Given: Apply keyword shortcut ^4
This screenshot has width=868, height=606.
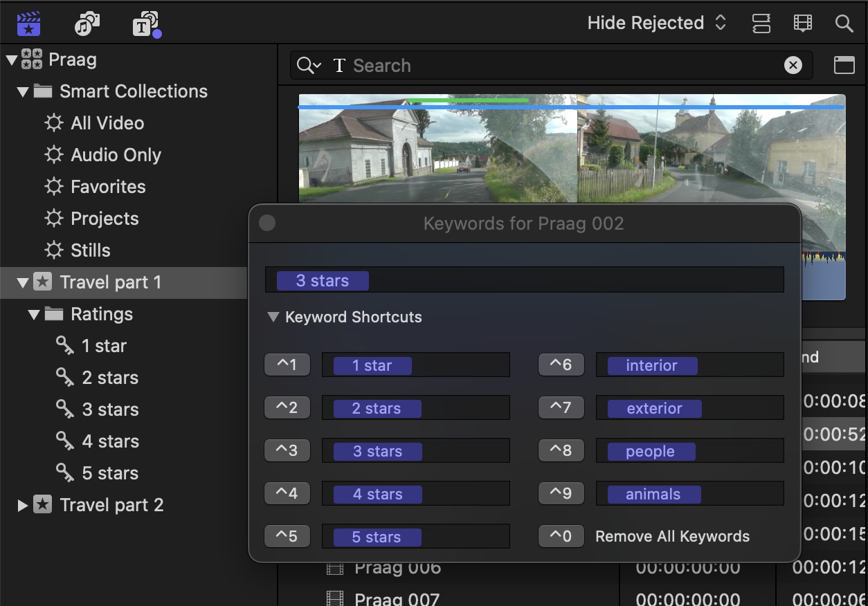Looking at the screenshot, I should pyautogui.click(x=287, y=493).
